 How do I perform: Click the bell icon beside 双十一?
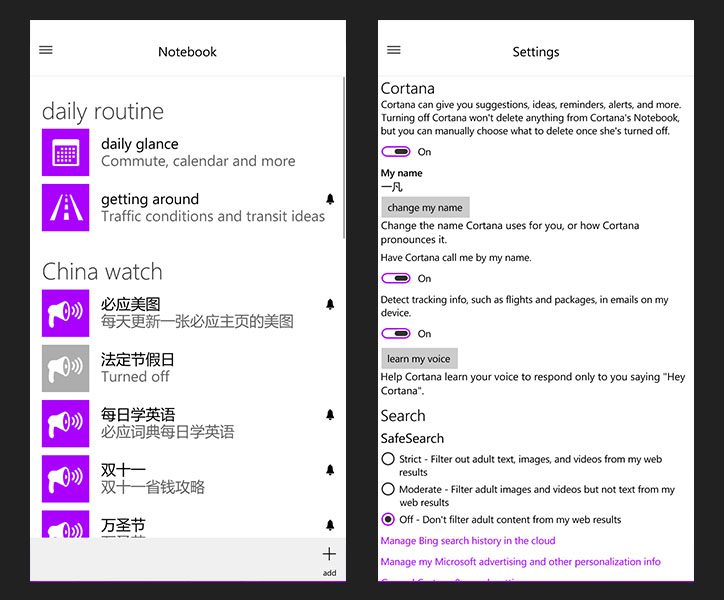coord(330,470)
